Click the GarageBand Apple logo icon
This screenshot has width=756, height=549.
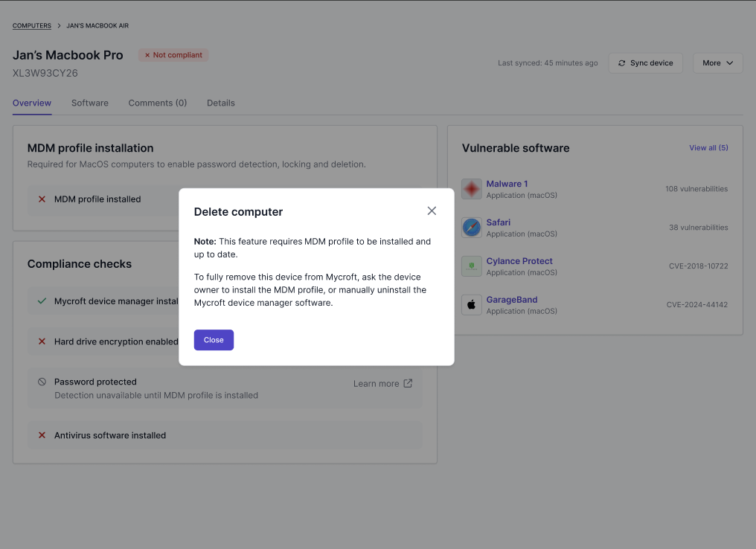click(x=472, y=304)
